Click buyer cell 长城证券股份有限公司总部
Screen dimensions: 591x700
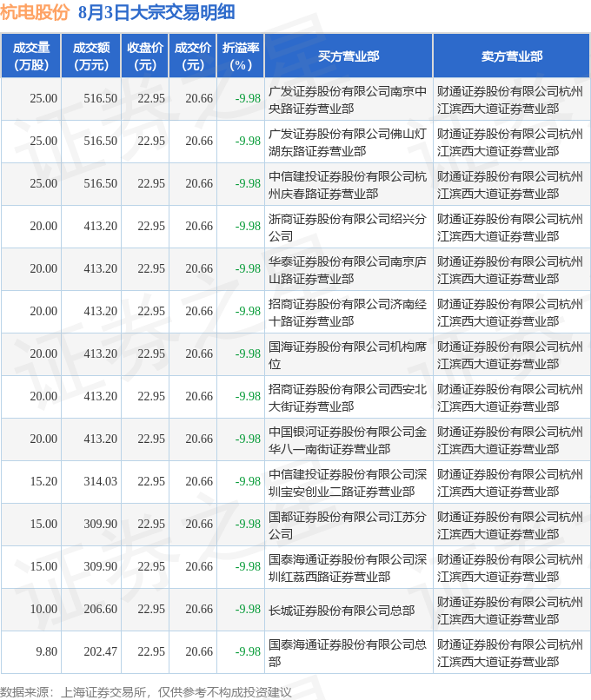coord(349,611)
